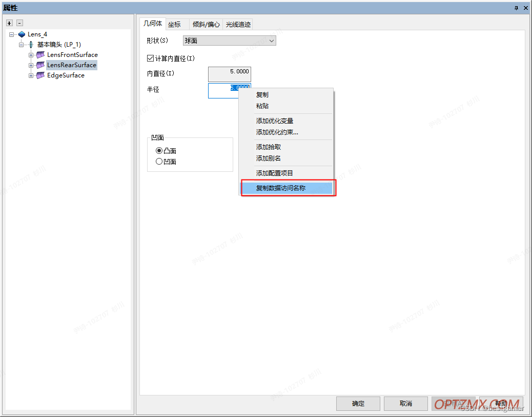Viewport: 532px width, 417px height.
Task: Click the LensRearSurface purple surface icon
Action: tap(40, 65)
